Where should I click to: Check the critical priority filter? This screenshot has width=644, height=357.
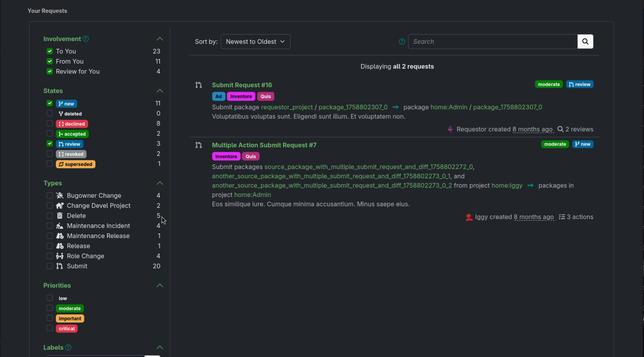coord(50,328)
